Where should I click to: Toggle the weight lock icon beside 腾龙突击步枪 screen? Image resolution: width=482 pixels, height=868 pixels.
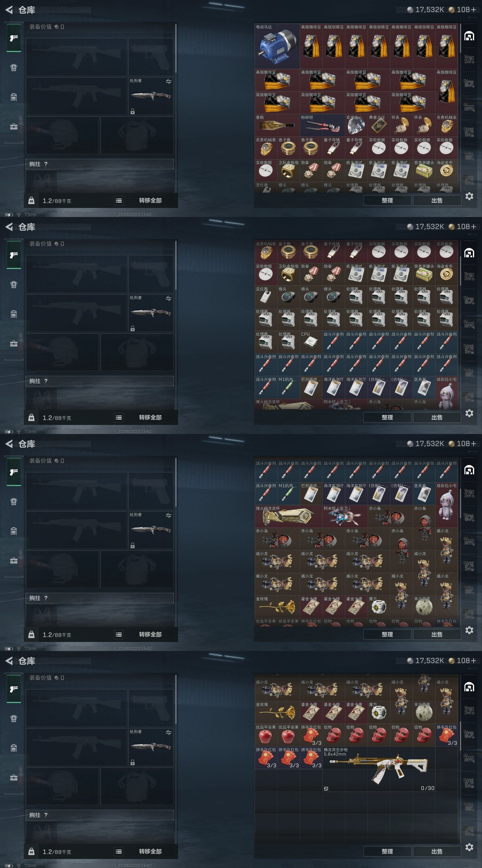pos(31,851)
